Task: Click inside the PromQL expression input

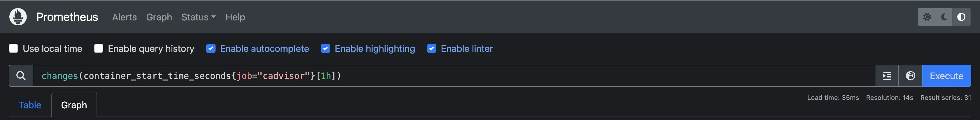Action: (533, 76)
